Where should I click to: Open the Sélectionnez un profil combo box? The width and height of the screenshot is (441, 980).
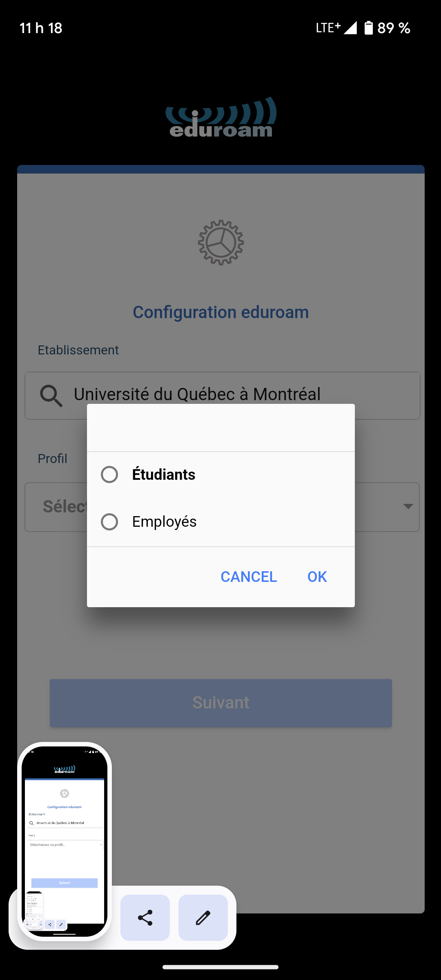(x=222, y=507)
